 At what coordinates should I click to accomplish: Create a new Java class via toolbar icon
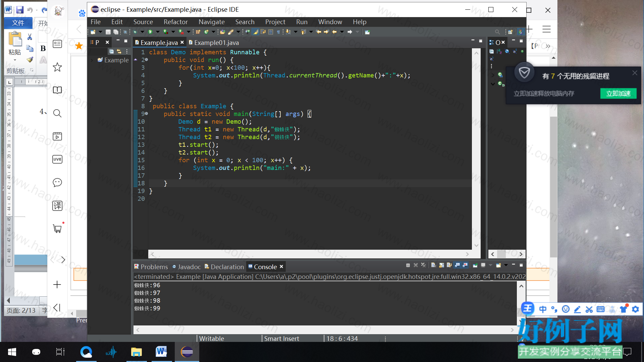[206, 32]
